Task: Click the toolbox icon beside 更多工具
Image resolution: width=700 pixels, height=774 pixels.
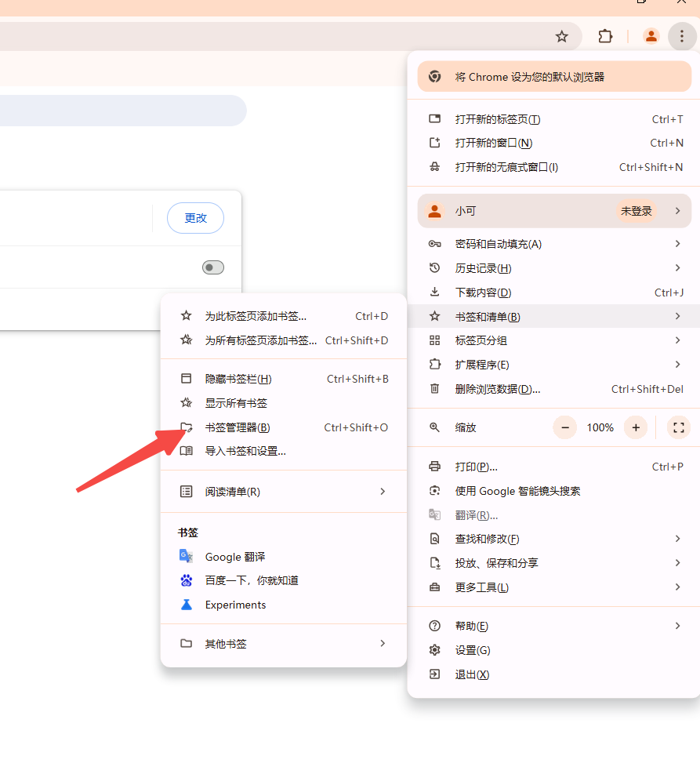Action: coord(434,587)
